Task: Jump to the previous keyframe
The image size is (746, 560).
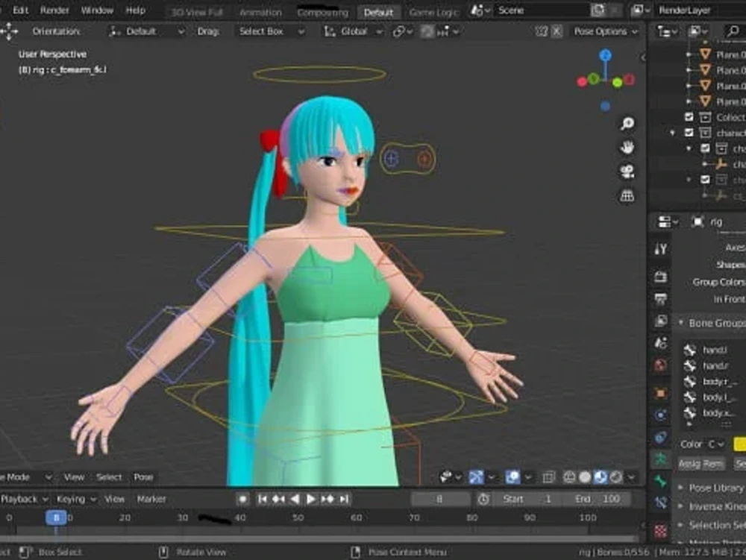Action: click(x=278, y=499)
